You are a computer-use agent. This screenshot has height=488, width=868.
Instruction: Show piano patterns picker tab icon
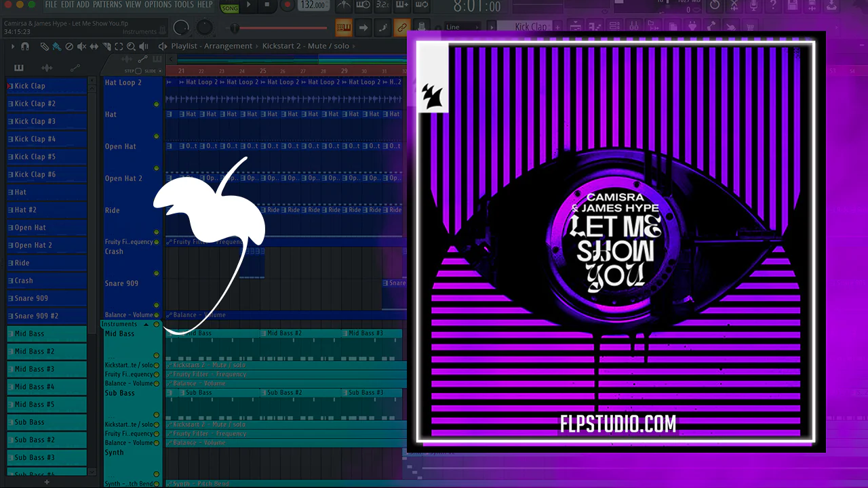coord(18,68)
